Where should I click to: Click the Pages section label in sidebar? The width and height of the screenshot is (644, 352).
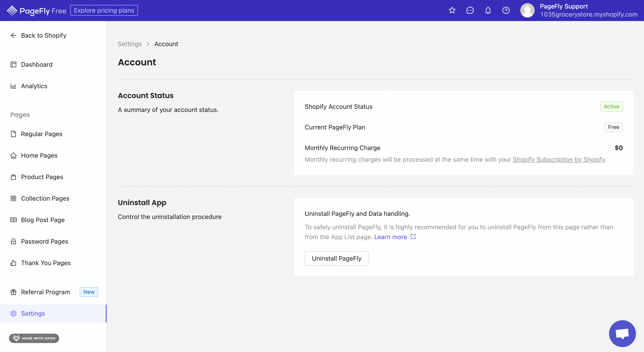20,115
